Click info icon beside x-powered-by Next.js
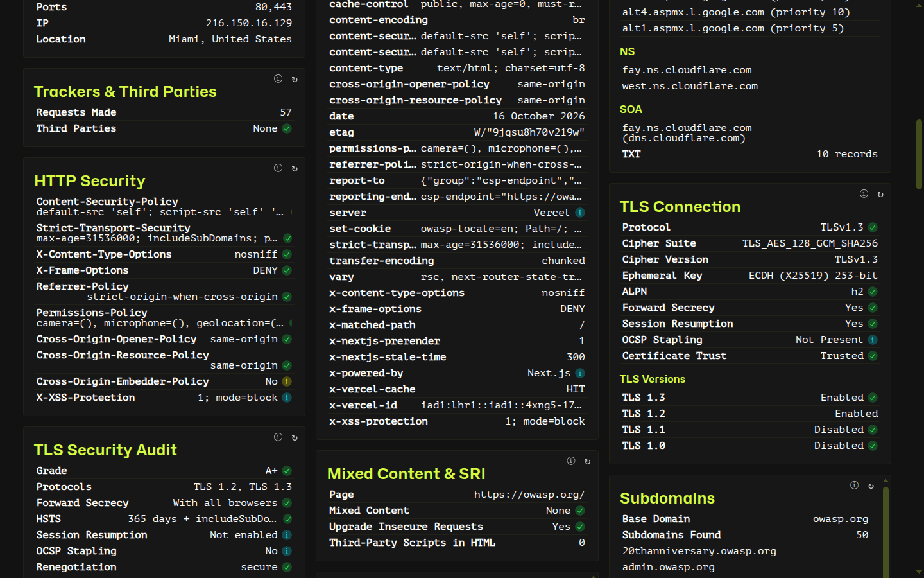The image size is (924, 578). pos(580,373)
